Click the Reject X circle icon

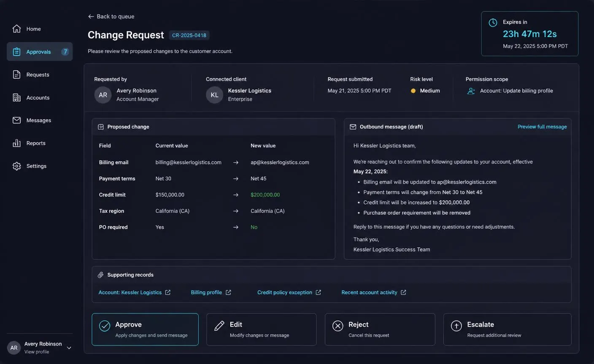click(338, 326)
